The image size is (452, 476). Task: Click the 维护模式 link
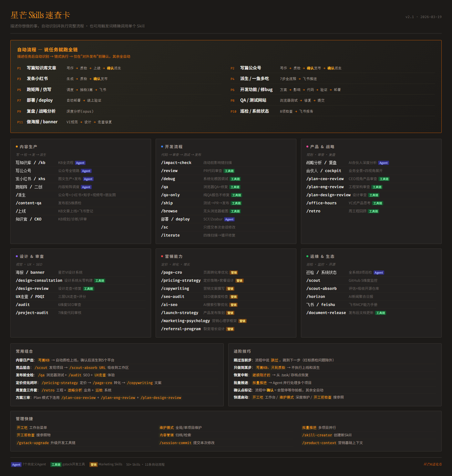pos(167,427)
